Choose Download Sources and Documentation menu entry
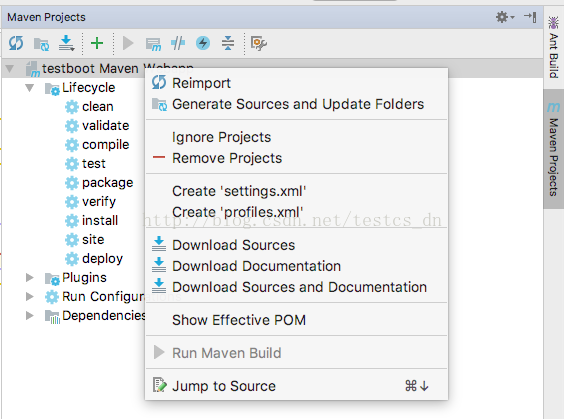The image size is (564, 419). [296, 287]
